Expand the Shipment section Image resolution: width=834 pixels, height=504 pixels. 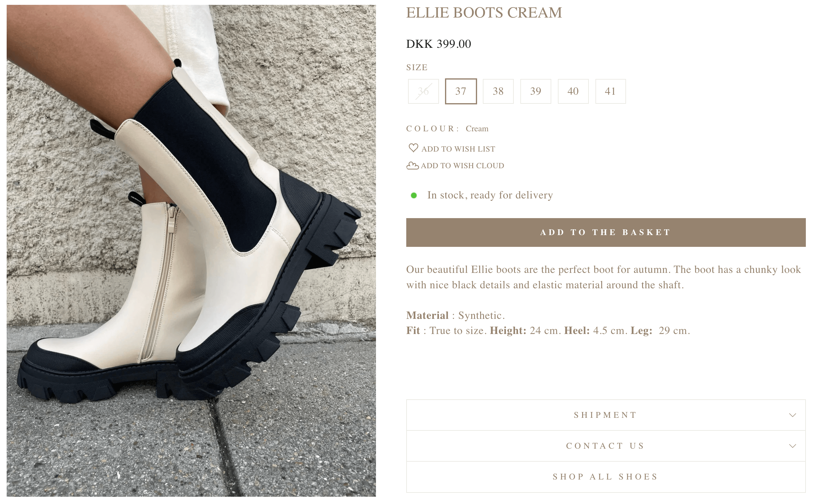[606, 415]
